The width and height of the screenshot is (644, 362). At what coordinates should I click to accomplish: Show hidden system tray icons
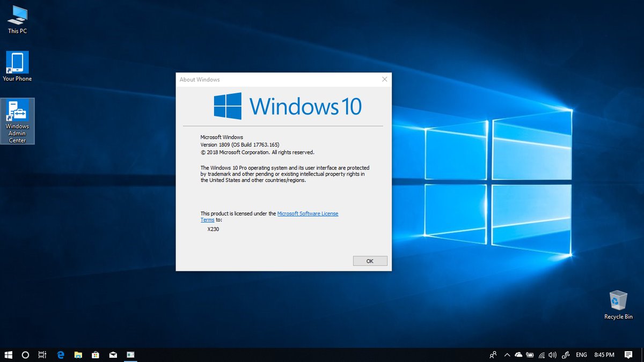507,355
